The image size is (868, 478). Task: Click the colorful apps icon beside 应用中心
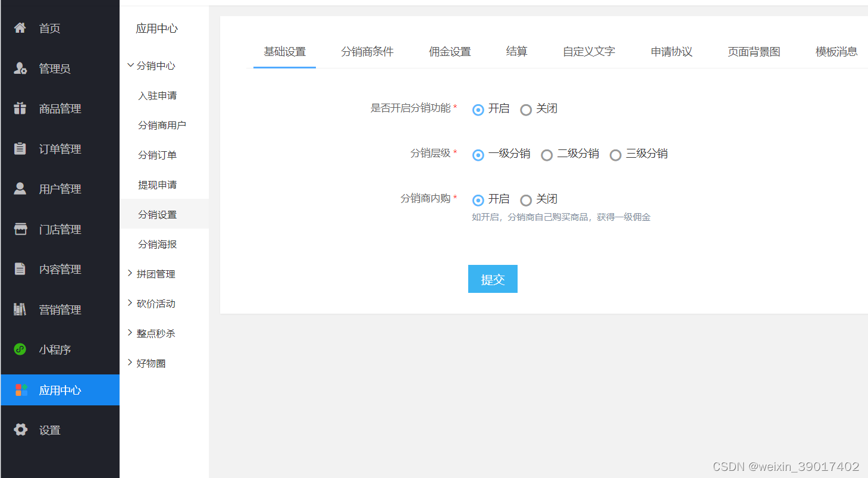pyautogui.click(x=21, y=390)
